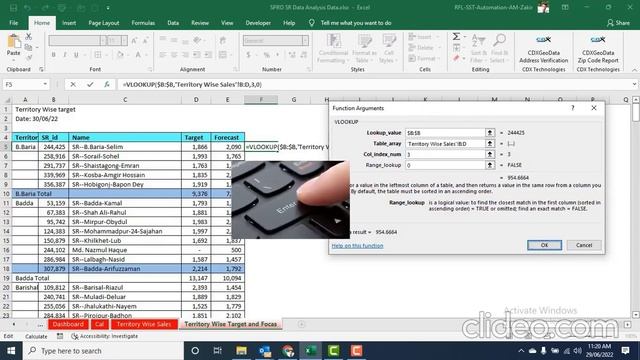Viewport: 640px width, 360px height.
Task: Collapse dialog for Range_lookup range selector
Action: 490,165
